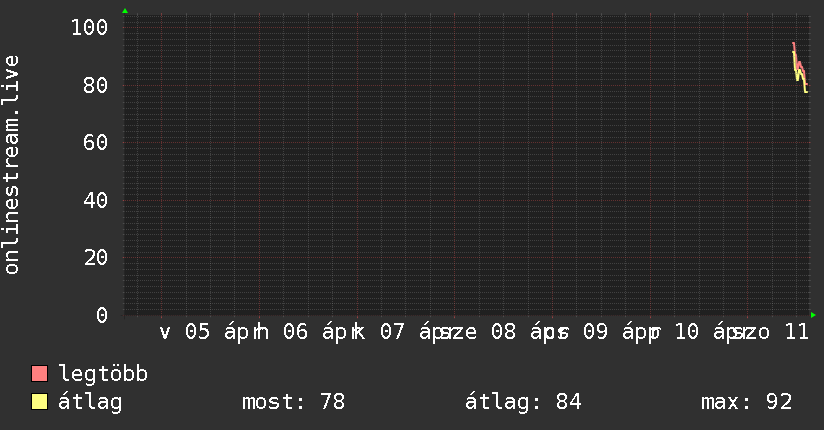Click the "max: 92" statistic
Image resolution: width=824 pixels, height=430 pixels.
pyautogui.click(x=746, y=402)
